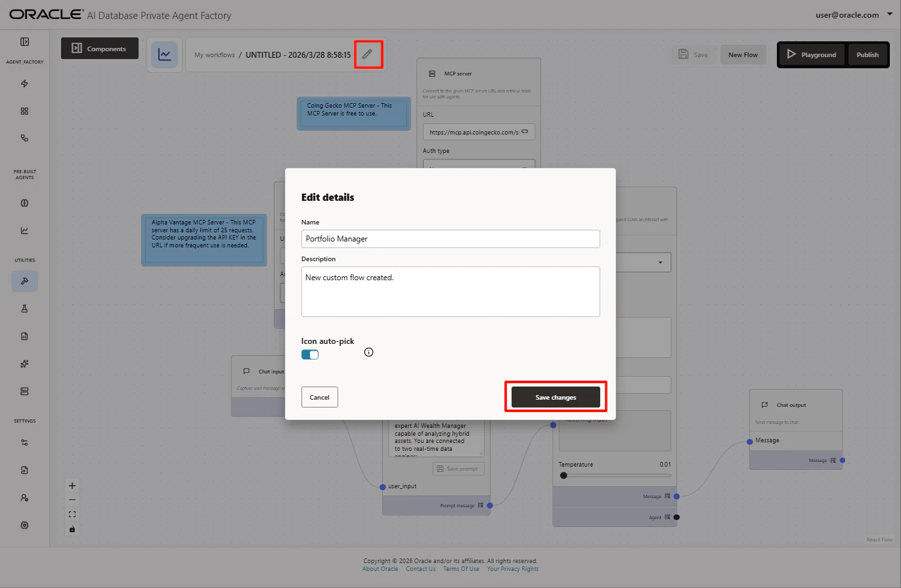Launch the Playground
This screenshot has width=901, height=588.
pyautogui.click(x=812, y=54)
